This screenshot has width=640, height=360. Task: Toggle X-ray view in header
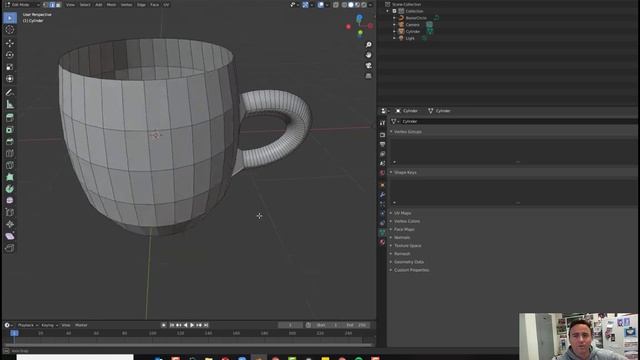pyautogui.click(x=336, y=5)
